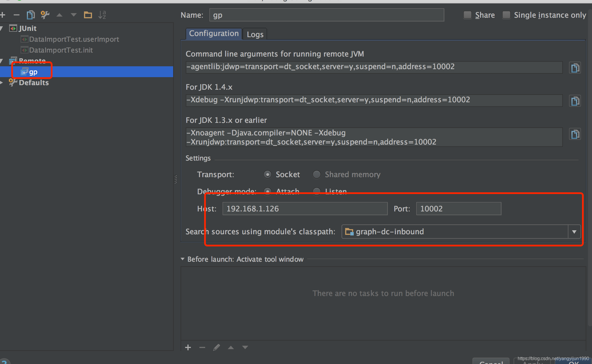Select DataImportTest.userImport configuration
The image size is (592, 364).
click(74, 39)
